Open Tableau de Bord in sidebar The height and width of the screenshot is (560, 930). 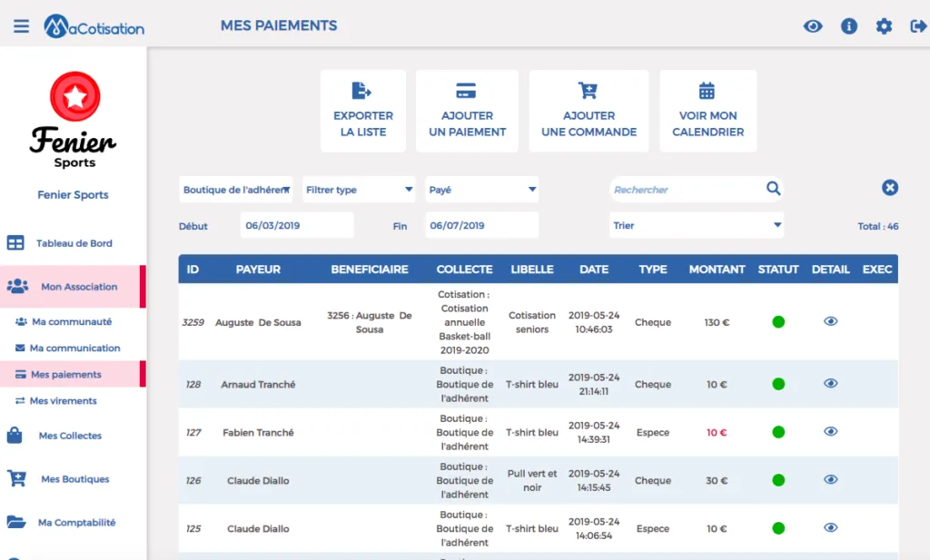[x=73, y=243]
